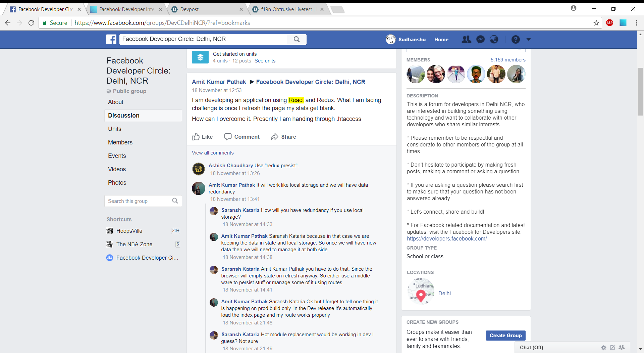Switch to the f19n Obtrusive Livetest tab

(288, 9)
